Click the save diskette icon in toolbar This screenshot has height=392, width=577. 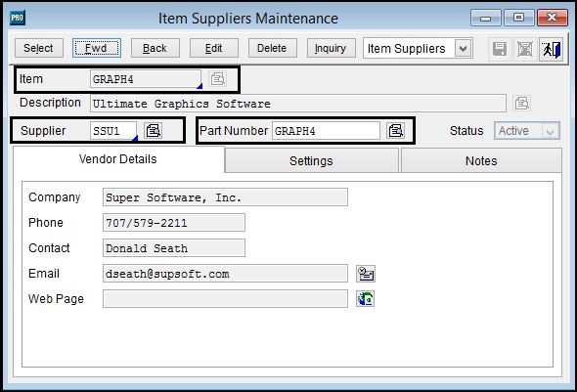coord(500,49)
